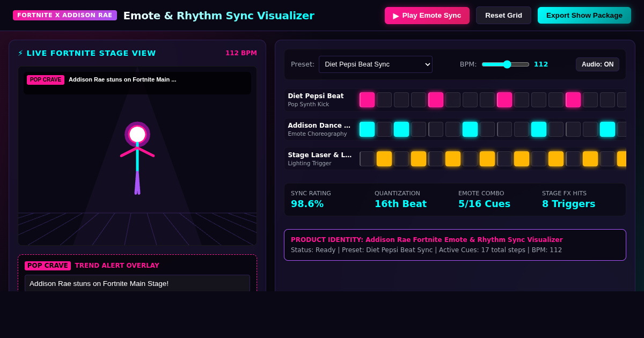Screen dimensions: 644x338
Task: Toggle step 8 of Stage Laser track
Action: click(487, 159)
